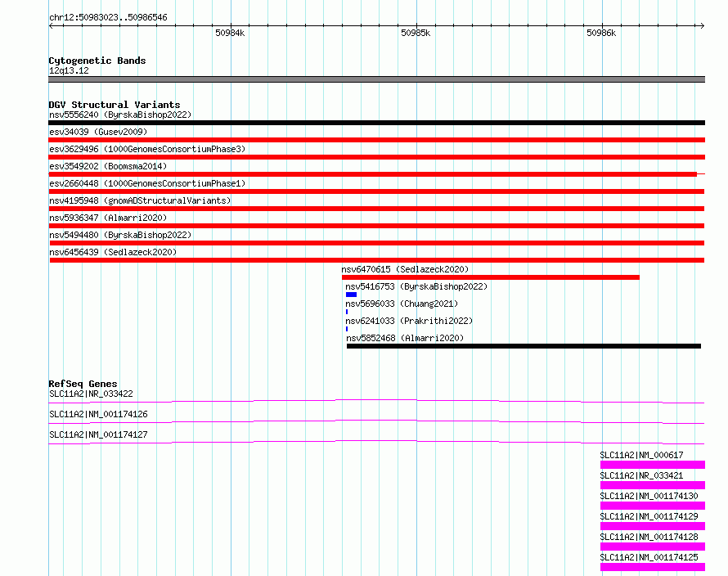Click the 50984k ruler tick label
The image size is (728, 576).
point(230,33)
